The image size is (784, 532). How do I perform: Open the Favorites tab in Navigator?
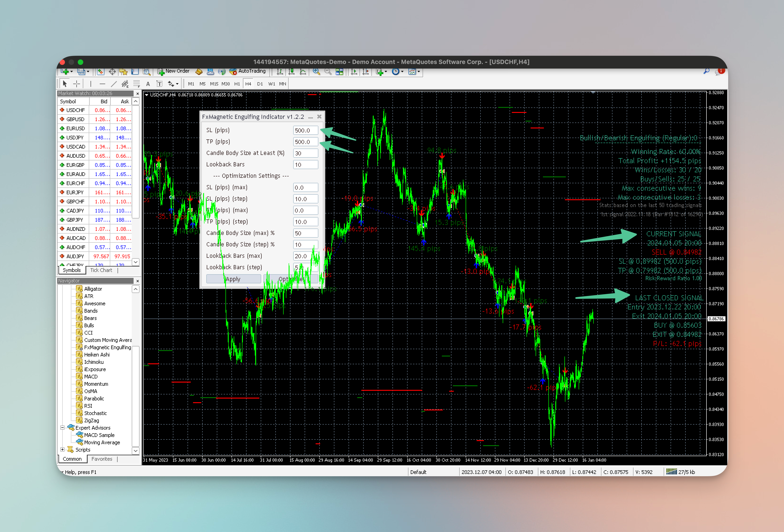102,459
